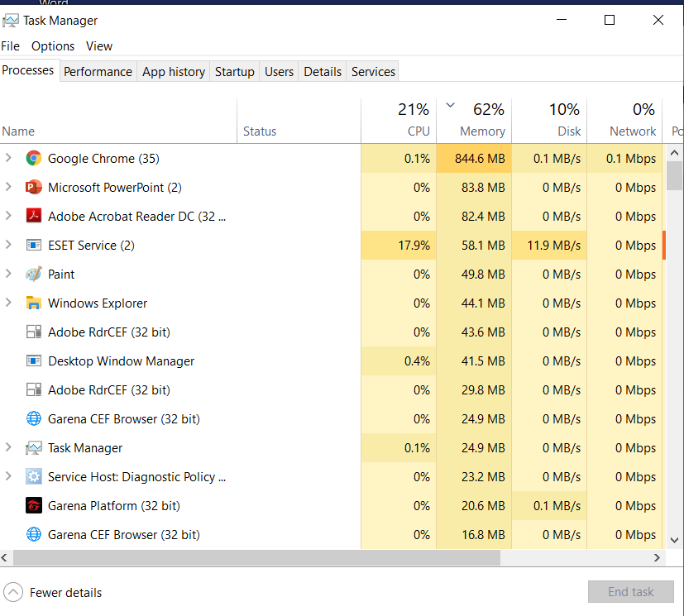The width and height of the screenshot is (684, 616).
Task: Switch to the Details tab
Action: coord(323,71)
